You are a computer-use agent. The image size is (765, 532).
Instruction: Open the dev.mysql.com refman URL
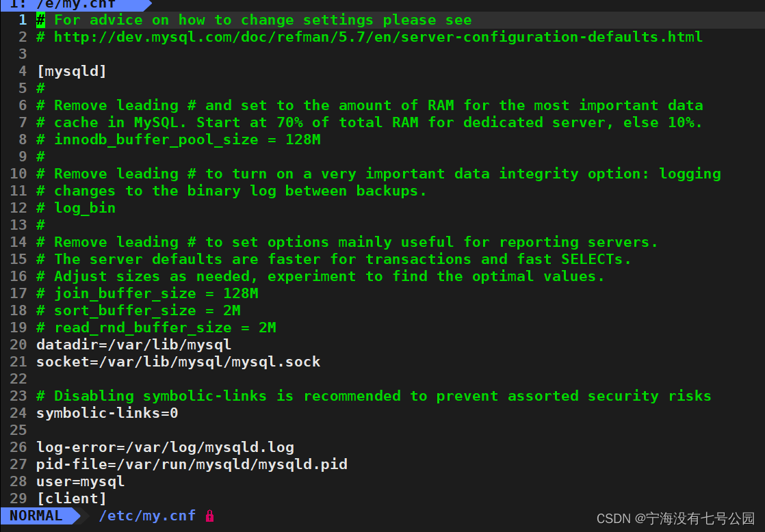click(x=378, y=37)
